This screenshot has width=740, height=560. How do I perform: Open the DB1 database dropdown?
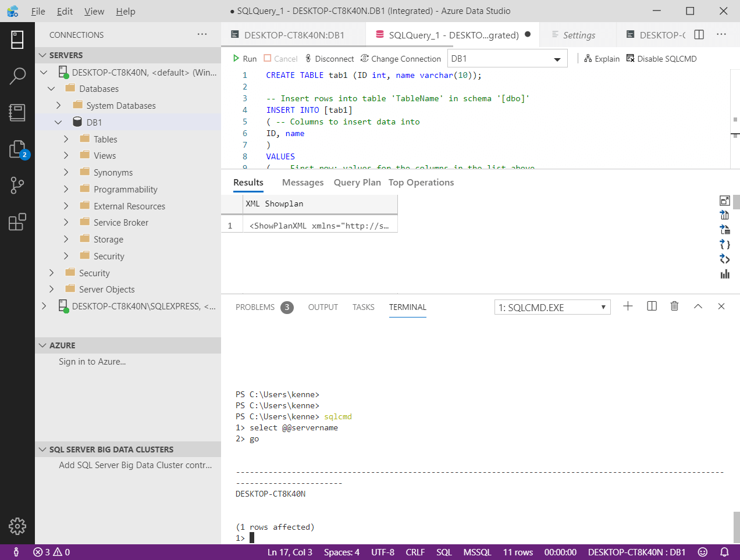pos(507,59)
